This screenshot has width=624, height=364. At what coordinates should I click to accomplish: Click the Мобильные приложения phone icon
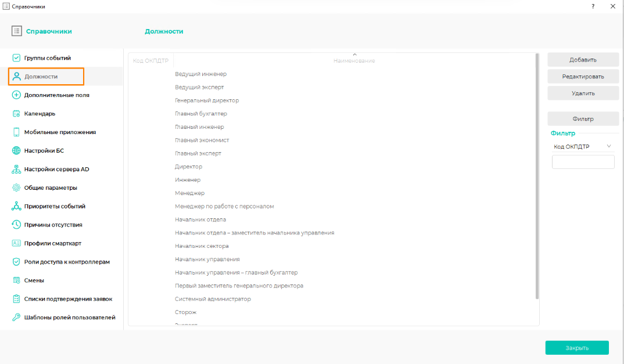pyautogui.click(x=16, y=132)
